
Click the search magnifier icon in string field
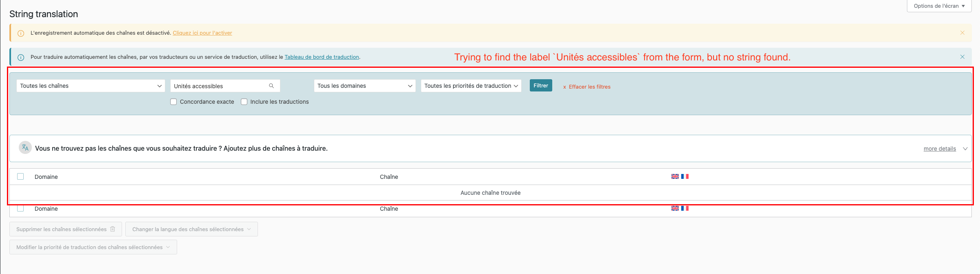click(x=271, y=86)
